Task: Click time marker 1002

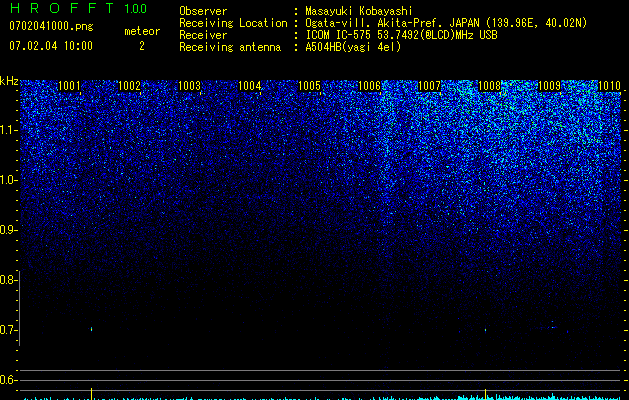Action: (129, 86)
